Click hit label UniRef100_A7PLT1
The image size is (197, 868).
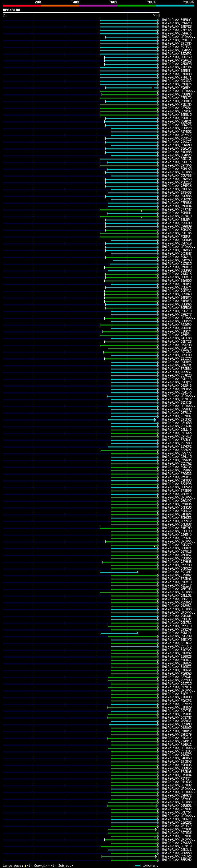point(176,78)
